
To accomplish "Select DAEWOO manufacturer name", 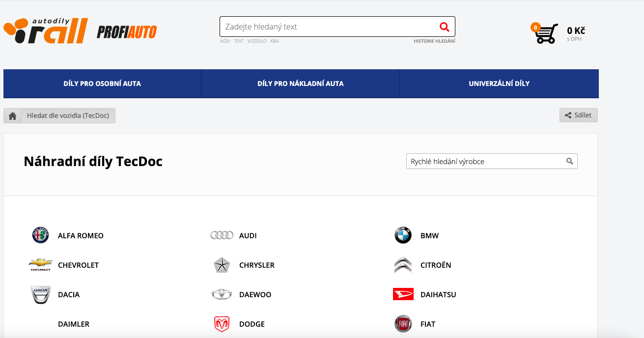I will [255, 295].
